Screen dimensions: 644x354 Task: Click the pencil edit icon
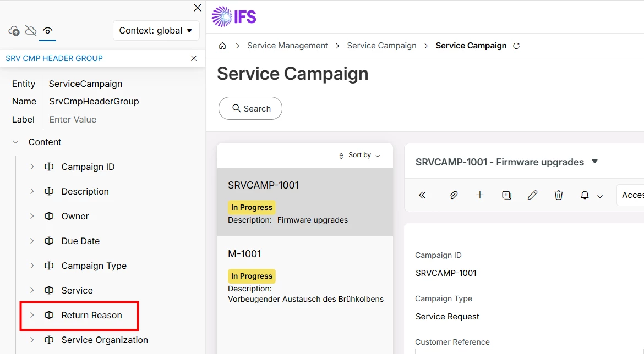point(532,195)
